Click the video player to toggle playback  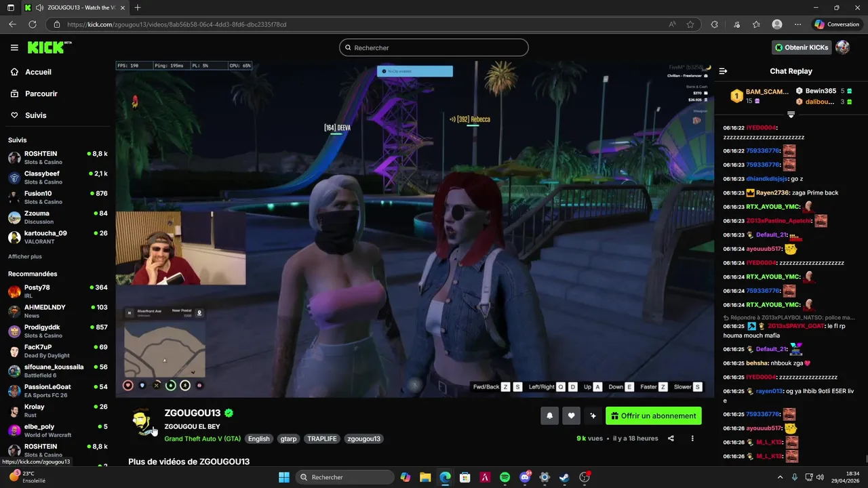click(414, 229)
